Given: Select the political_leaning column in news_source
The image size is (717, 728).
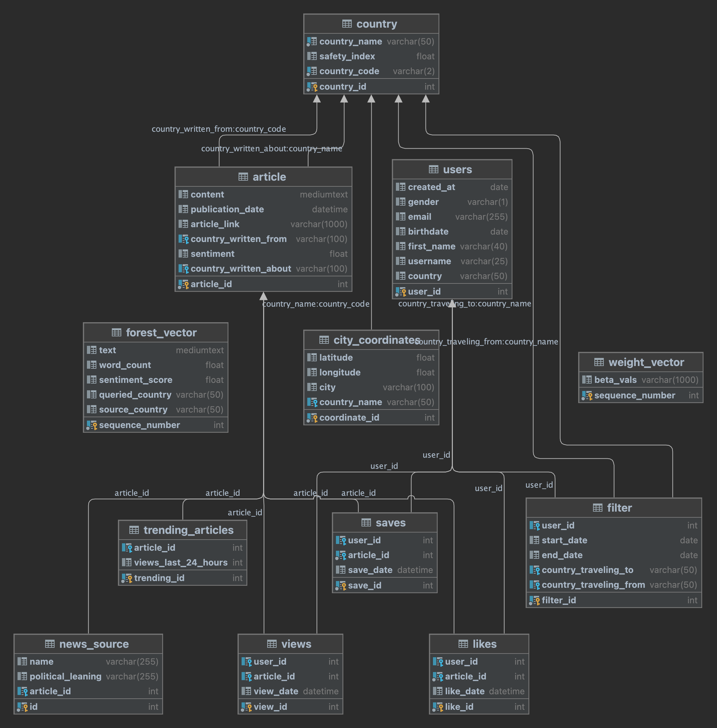Looking at the screenshot, I should pos(88,677).
